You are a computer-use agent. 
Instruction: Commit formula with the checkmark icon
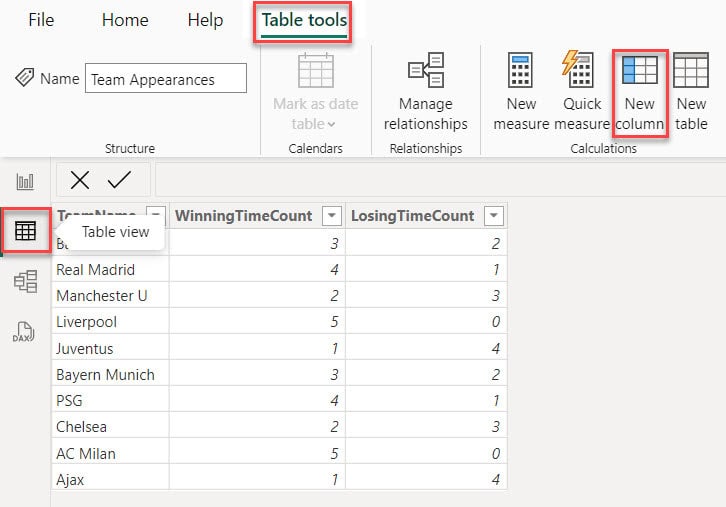click(x=119, y=180)
